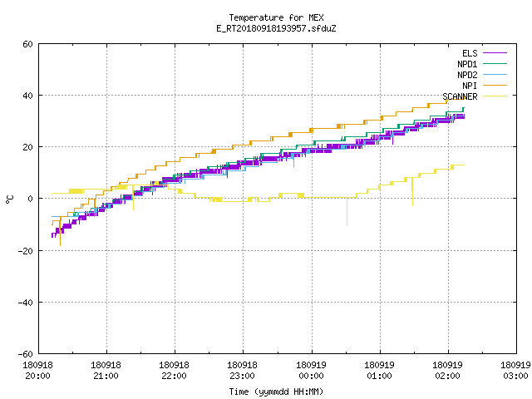Click the y-axis label -20
Viewport: 532px width, 399px height.
[26, 251]
